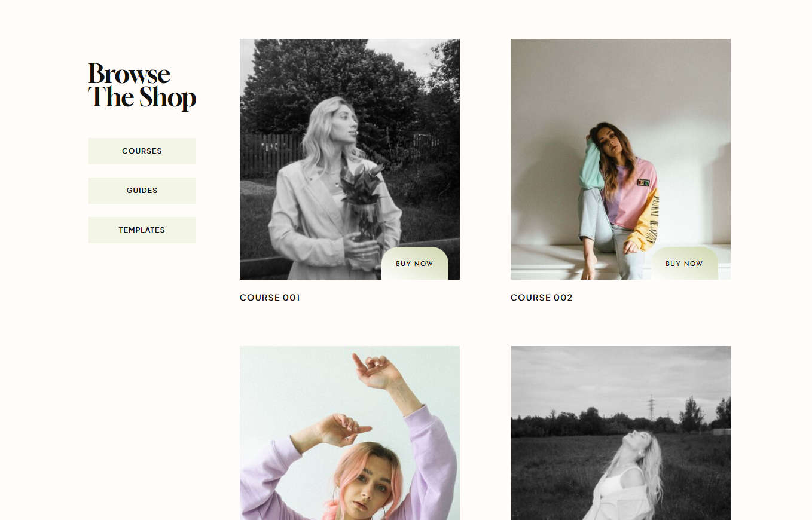Image resolution: width=812 pixels, height=520 pixels.
Task: Open the Templates category
Action: 142,230
